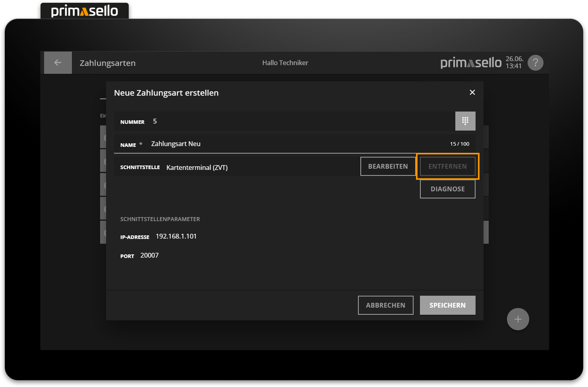Remove the interface with Entfernen

pos(447,166)
